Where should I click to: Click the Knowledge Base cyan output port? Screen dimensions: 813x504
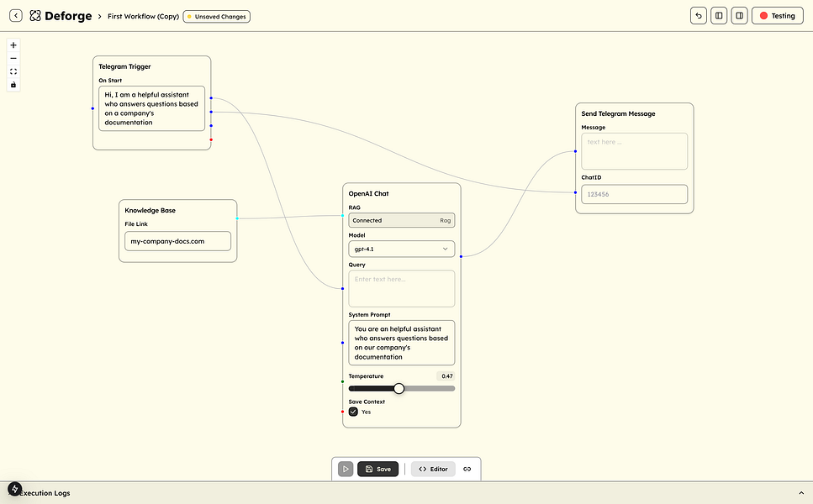coord(237,218)
